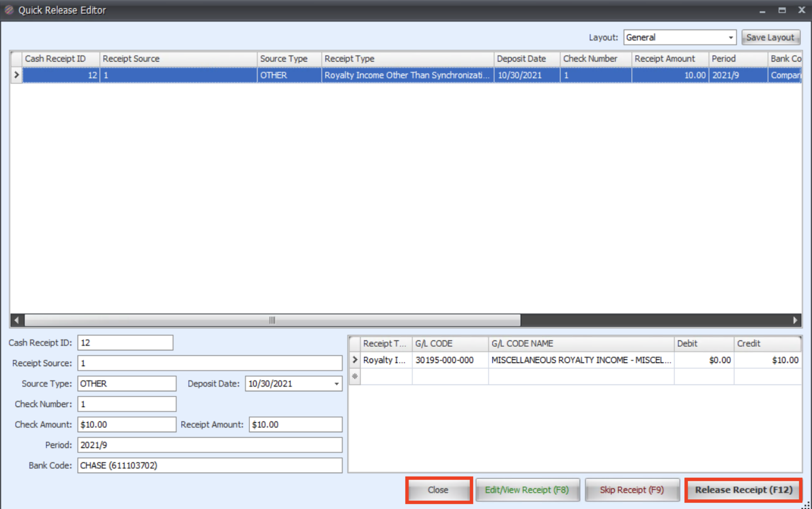This screenshot has height=509, width=812.
Task: Open the Deposit Date picker dropdown
Action: [x=336, y=384]
